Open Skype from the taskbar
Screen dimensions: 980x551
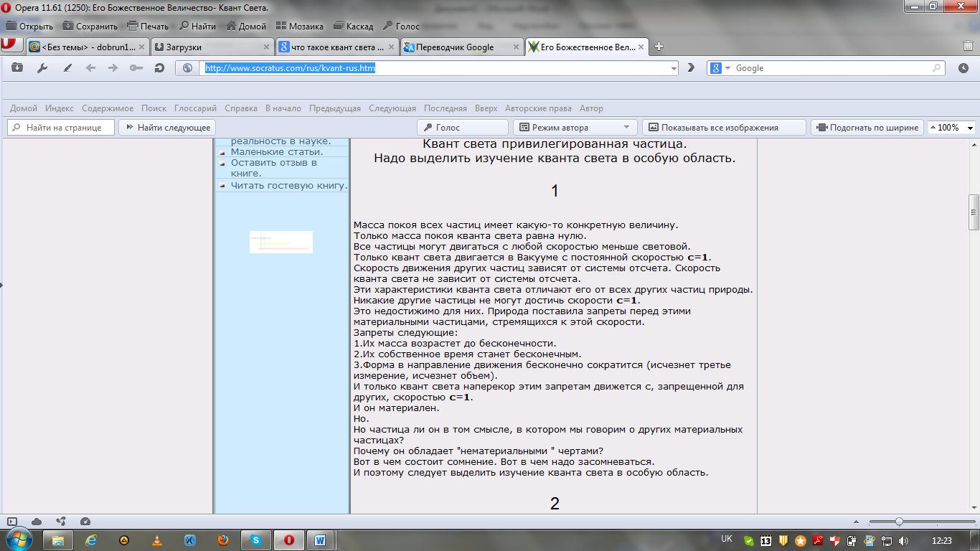coord(256,540)
